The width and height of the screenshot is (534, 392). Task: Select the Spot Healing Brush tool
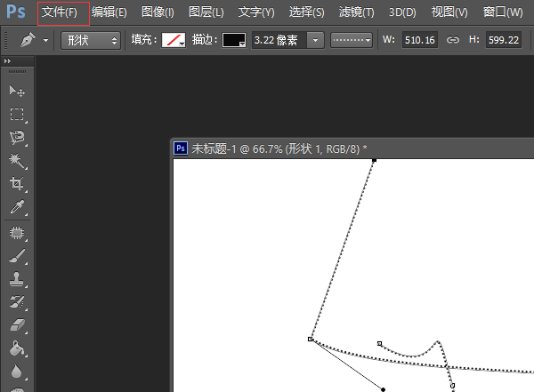(17, 233)
